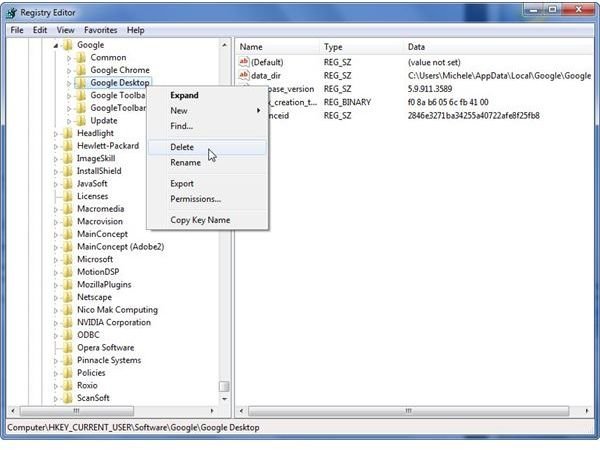
Task: Select the Netscape folder icon
Action: pyautogui.click(x=68, y=298)
